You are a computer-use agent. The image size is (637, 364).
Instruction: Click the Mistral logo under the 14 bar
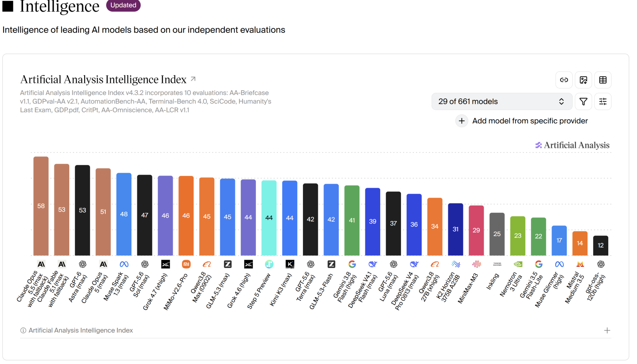pos(580,264)
